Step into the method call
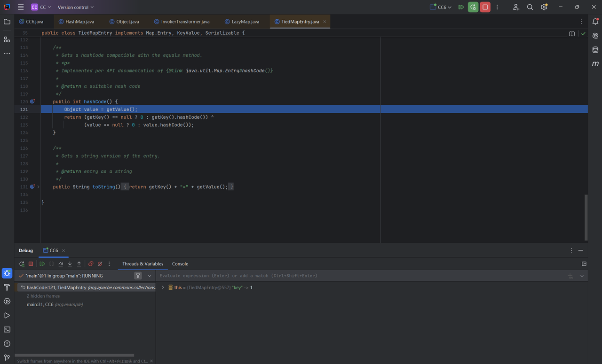The image size is (602, 364). point(70,264)
